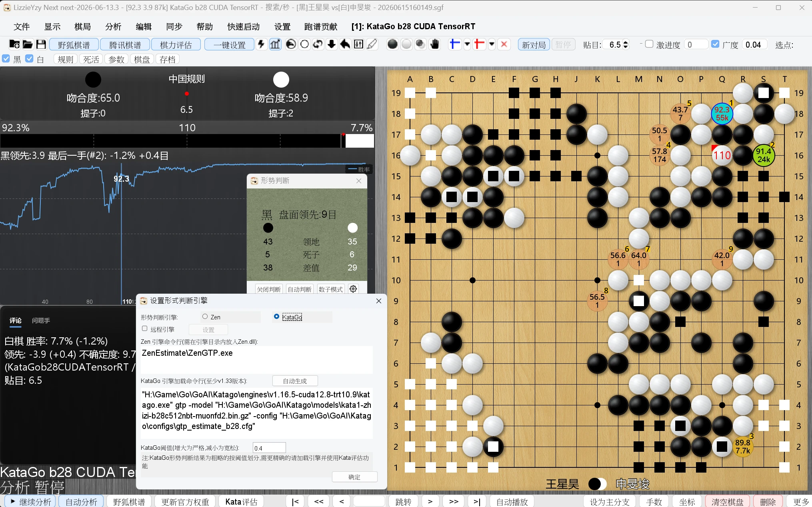Open the 文件 menu
The image size is (812, 507).
coord(22,26)
